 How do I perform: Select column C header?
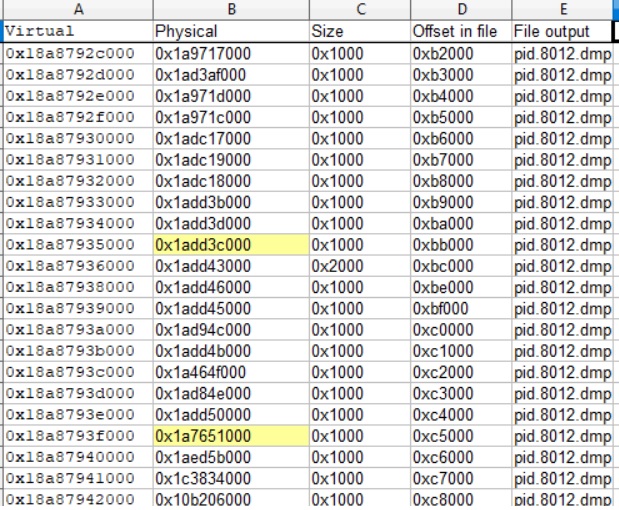pyautogui.click(x=360, y=9)
